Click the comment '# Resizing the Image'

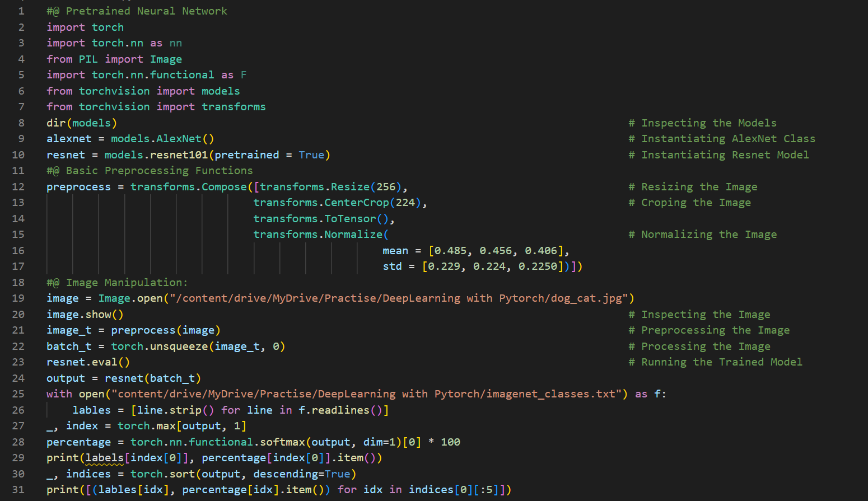click(x=693, y=187)
